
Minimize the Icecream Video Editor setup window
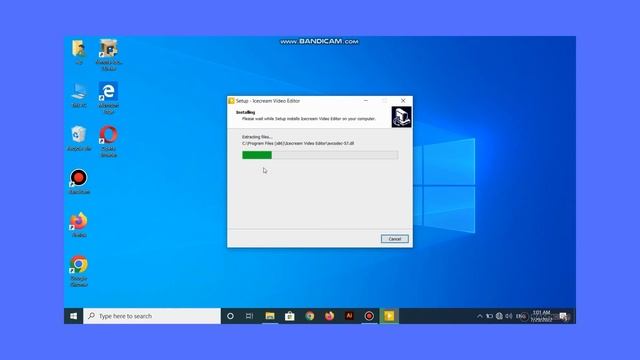pos(366,100)
